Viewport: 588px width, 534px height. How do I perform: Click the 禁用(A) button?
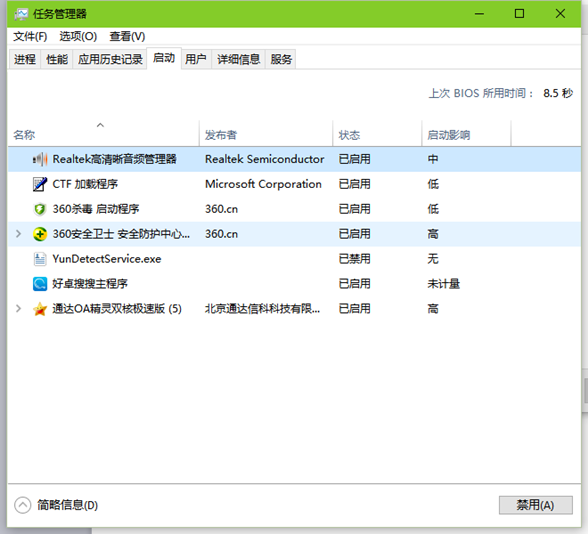point(536,505)
